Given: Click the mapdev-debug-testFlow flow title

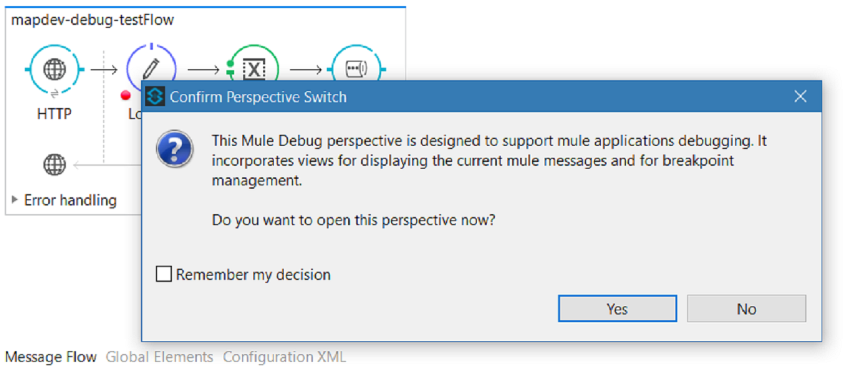Looking at the screenshot, I should [93, 20].
